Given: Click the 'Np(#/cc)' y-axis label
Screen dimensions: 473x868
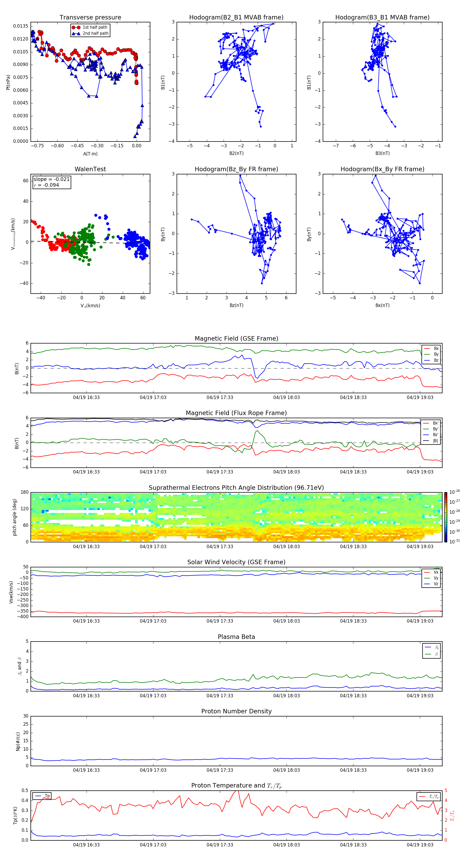Looking at the screenshot, I should point(18,741).
